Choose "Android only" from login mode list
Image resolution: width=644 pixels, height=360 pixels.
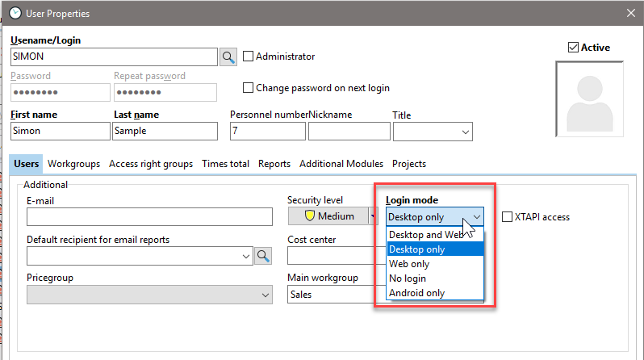[416, 293]
